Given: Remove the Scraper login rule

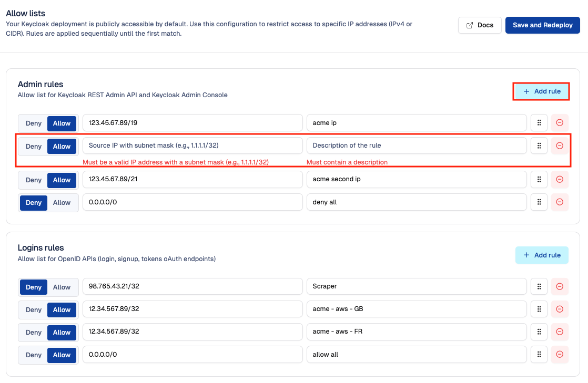Looking at the screenshot, I should pyautogui.click(x=560, y=286).
